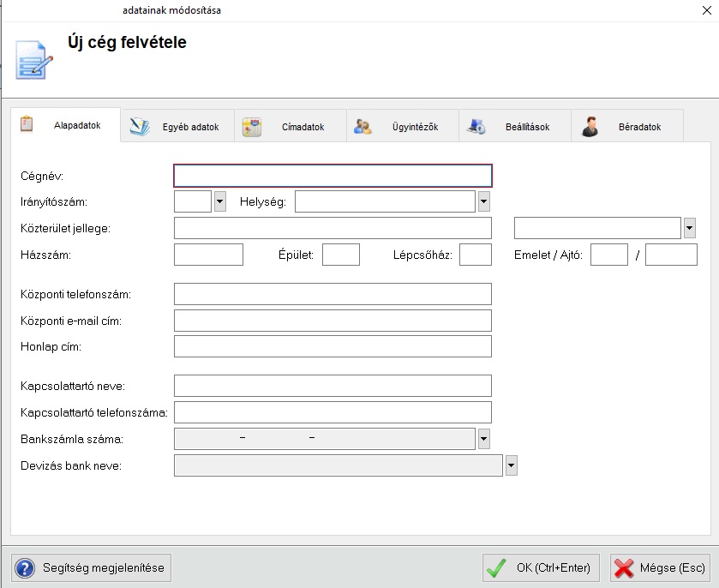The width and height of the screenshot is (719, 588).
Task: Open the Devizás bank neve dropdown
Action: (512, 465)
